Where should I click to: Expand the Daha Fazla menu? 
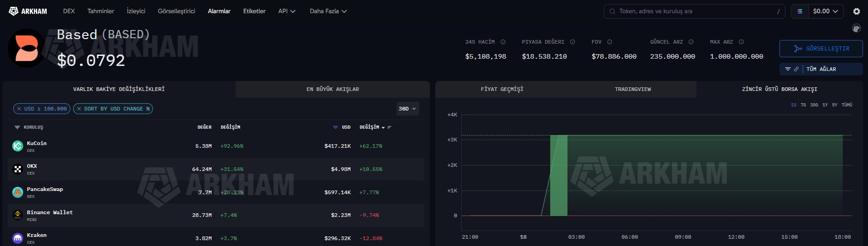pos(328,11)
